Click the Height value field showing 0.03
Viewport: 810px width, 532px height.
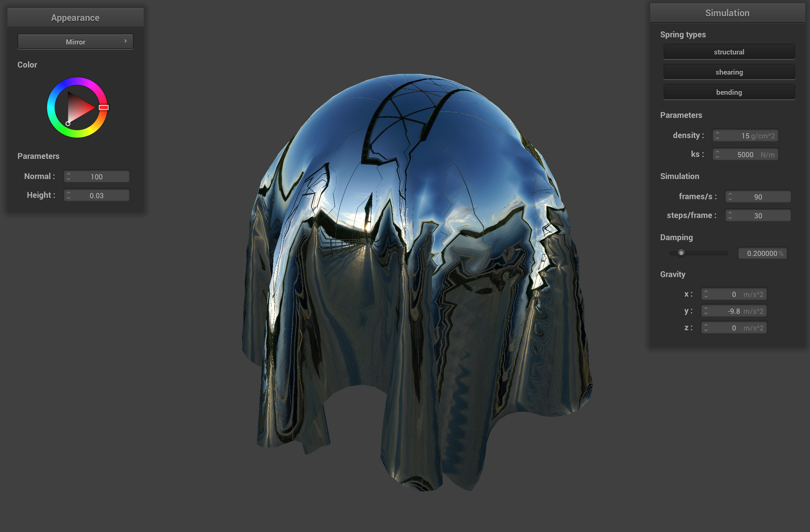point(96,195)
